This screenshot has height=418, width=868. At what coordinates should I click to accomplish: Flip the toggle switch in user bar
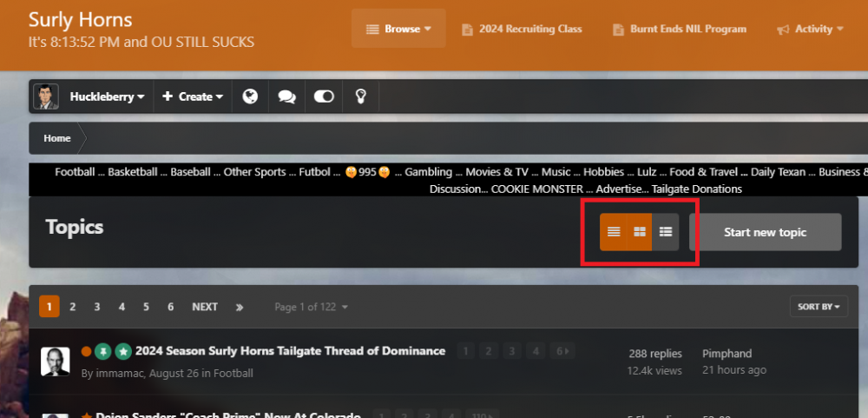pyautogui.click(x=324, y=96)
